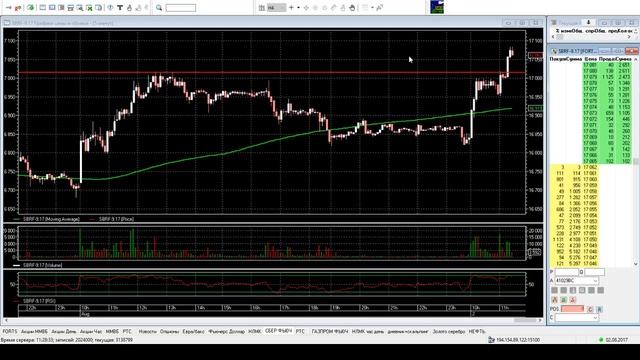Click the small R button beside POS field
Screen dimensions: 640x360
click(600, 309)
